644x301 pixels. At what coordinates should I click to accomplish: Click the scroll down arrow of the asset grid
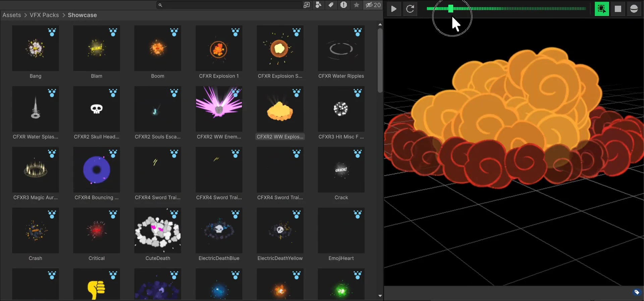click(x=380, y=296)
